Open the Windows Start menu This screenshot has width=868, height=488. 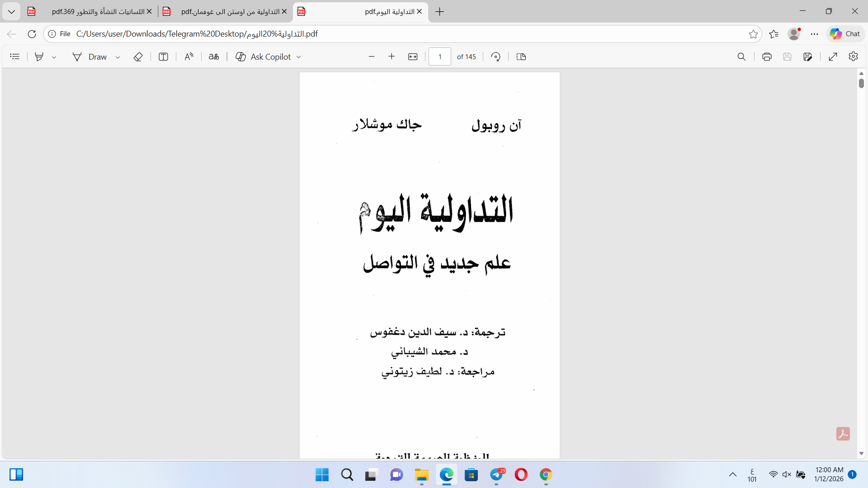(322, 474)
